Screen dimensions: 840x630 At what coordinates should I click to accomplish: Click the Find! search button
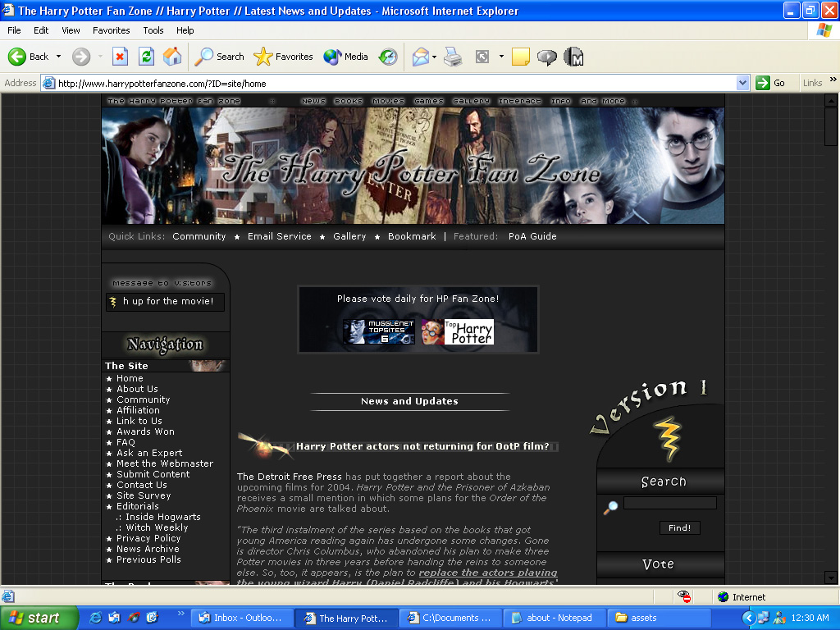[x=679, y=527]
